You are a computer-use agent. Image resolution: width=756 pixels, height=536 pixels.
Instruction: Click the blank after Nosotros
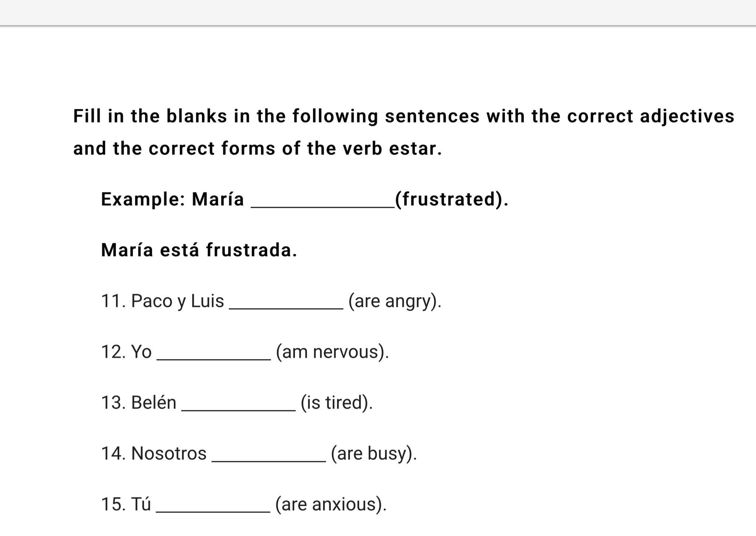(269, 457)
